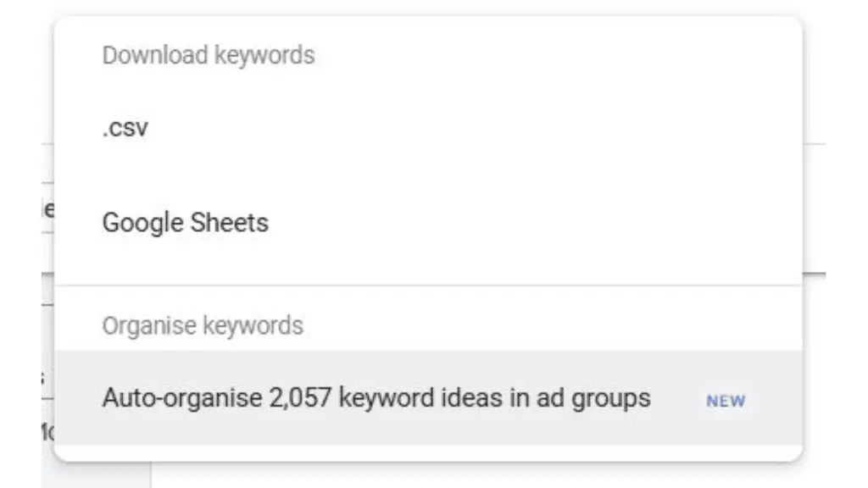Click empty space right of Google Sheets
Viewport: 868px width, 488px height.
click(x=509, y=223)
